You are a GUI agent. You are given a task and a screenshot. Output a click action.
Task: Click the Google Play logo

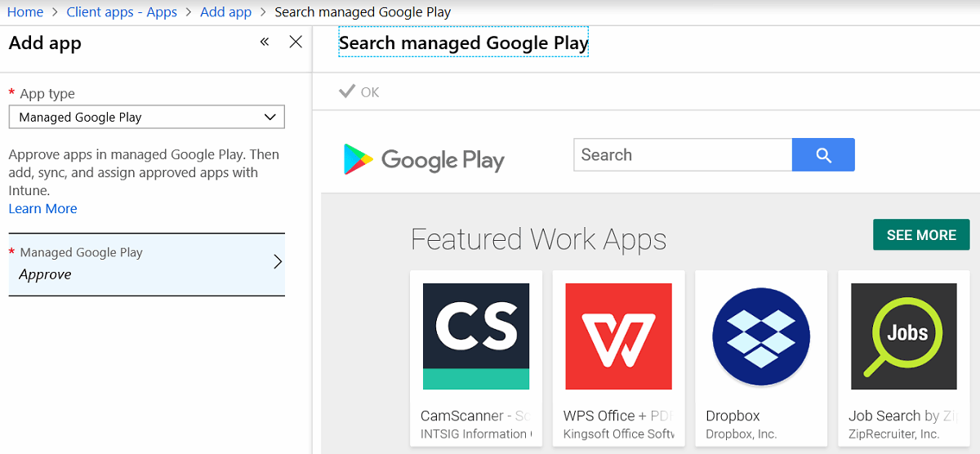tap(424, 160)
